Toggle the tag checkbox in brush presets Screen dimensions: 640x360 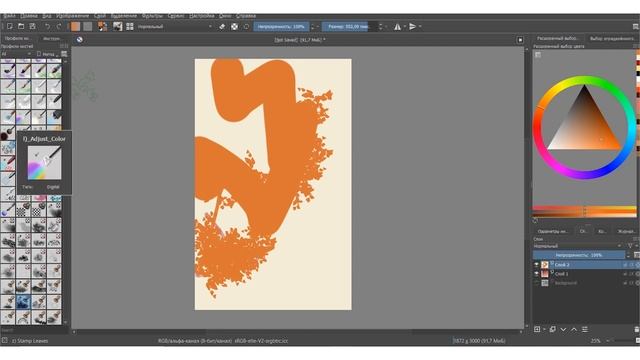click(39, 54)
